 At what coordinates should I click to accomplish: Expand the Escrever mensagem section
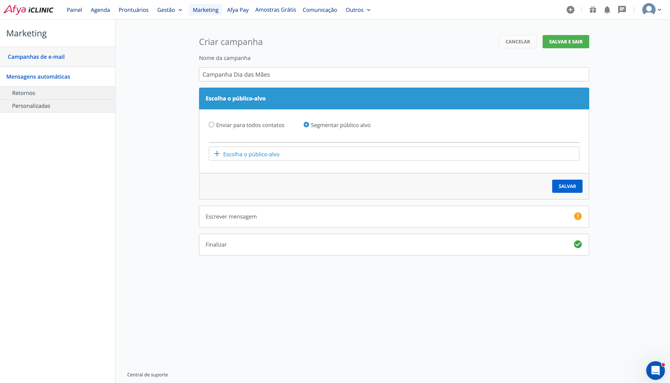[394, 216]
